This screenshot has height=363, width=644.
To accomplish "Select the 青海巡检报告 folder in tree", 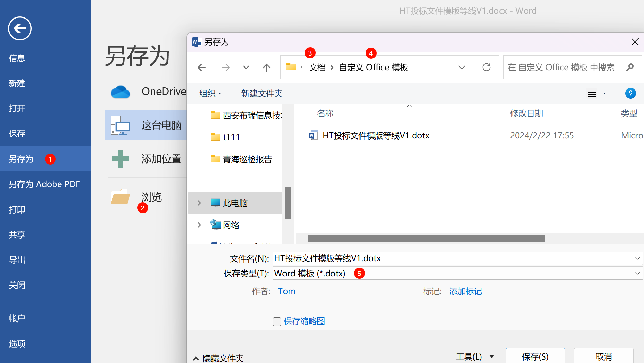I will pos(241,159).
